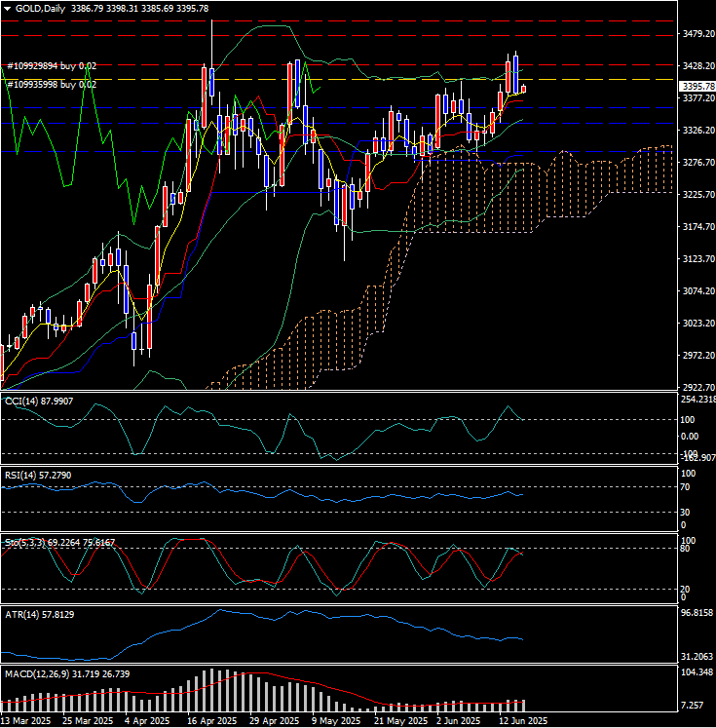The height and width of the screenshot is (728, 716).
Task: Click the 20 level on Stochastic scale
Action: [x=685, y=590]
